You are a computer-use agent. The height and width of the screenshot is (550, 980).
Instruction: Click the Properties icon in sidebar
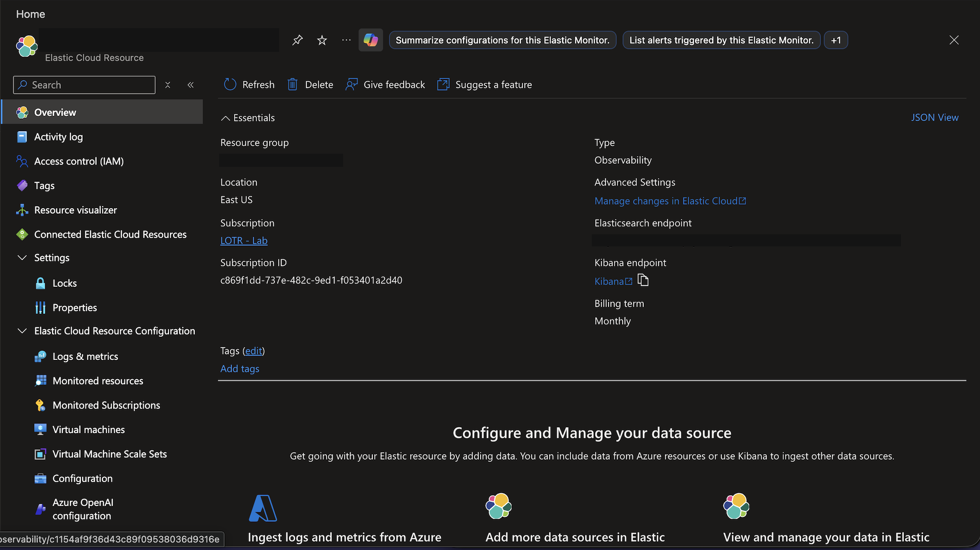point(40,307)
